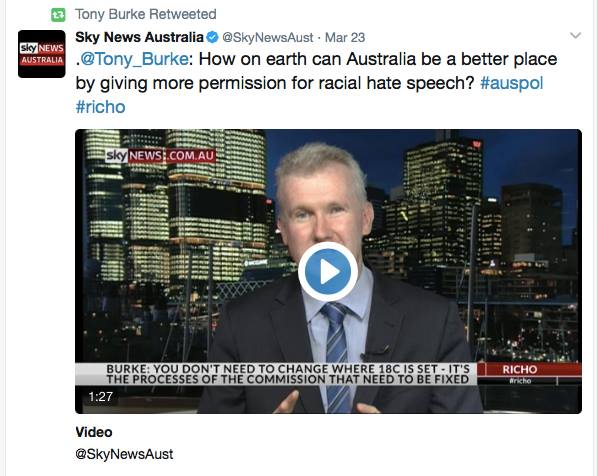Open the #auspol hashtag

click(512, 83)
